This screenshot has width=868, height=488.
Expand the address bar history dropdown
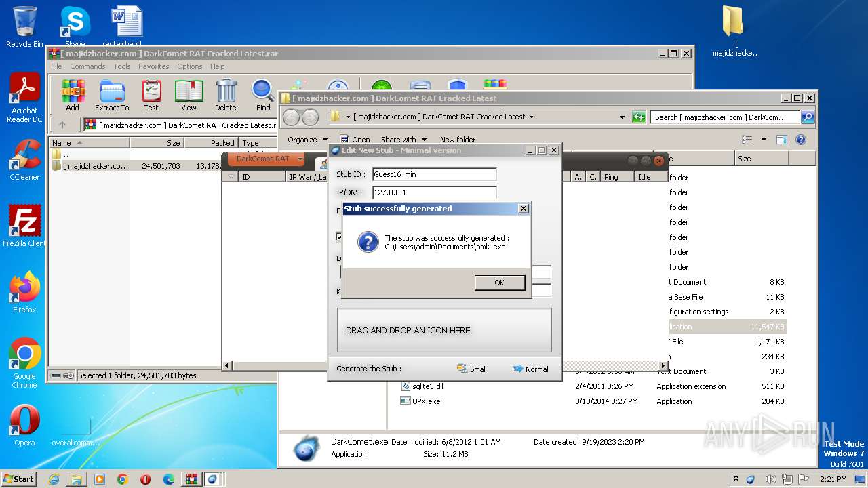[x=622, y=117]
